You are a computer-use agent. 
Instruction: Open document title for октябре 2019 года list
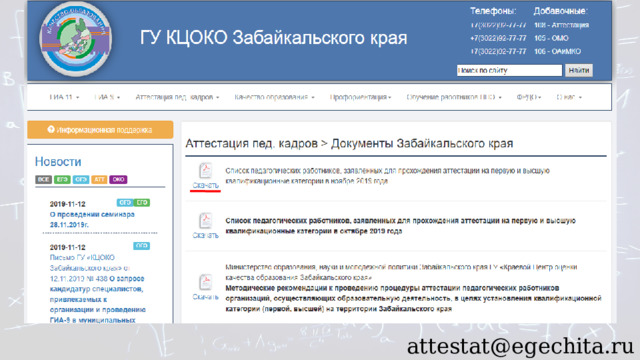pyautogui.click(x=400, y=226)
